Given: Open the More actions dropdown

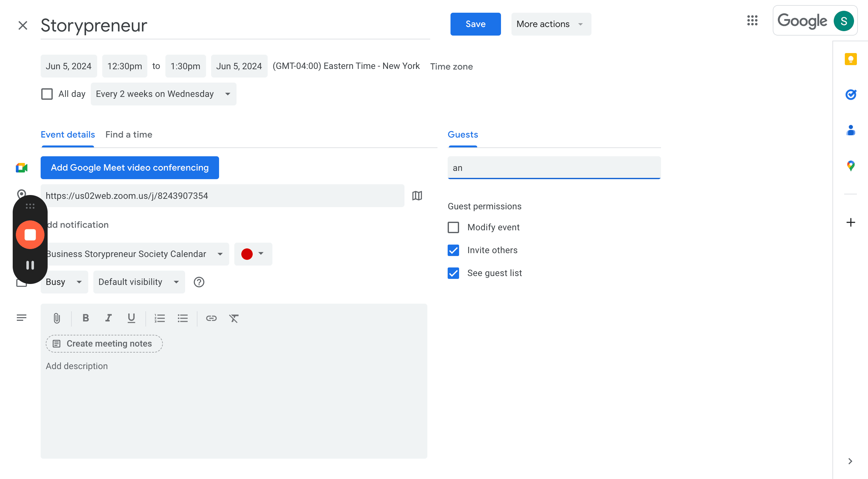Looking at the screenshot, I should coord(551,24).
